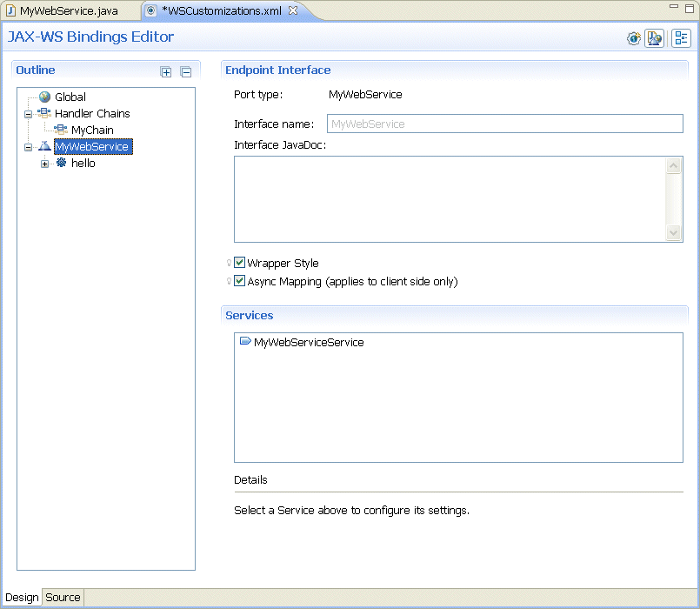Click inside the Interface JavaDoc text area

[450, 199]
